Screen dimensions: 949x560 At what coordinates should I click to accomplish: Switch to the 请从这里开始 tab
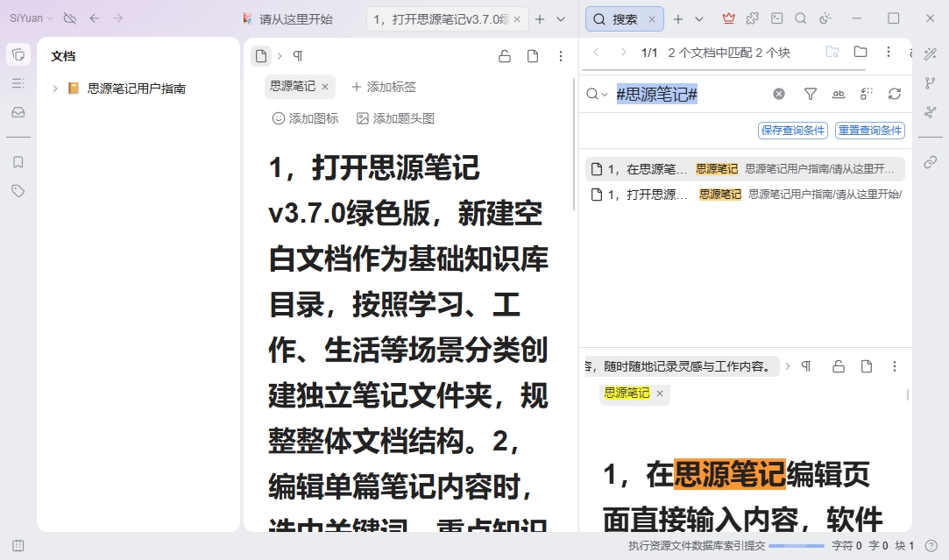[288, 19]
